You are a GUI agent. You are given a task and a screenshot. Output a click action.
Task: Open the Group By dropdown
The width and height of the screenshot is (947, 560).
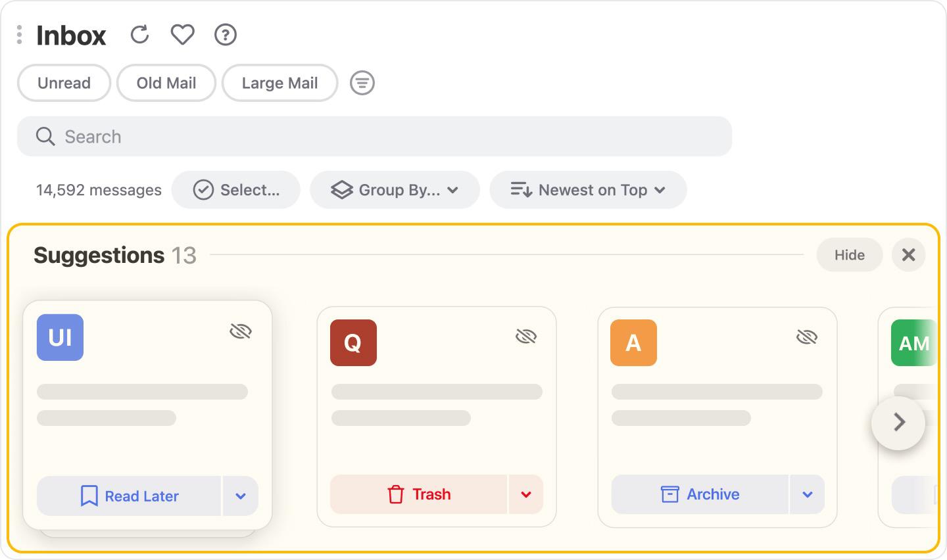click(x=395, y=190)
